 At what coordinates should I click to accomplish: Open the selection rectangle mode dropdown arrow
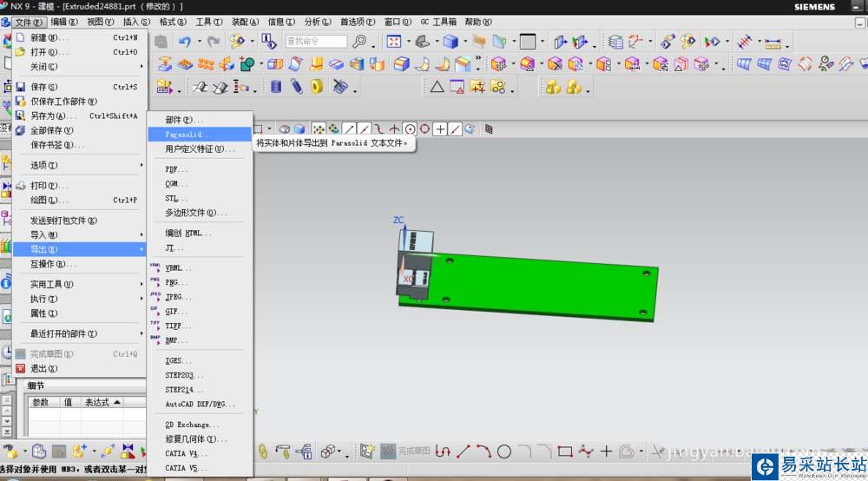click(270, 129)
